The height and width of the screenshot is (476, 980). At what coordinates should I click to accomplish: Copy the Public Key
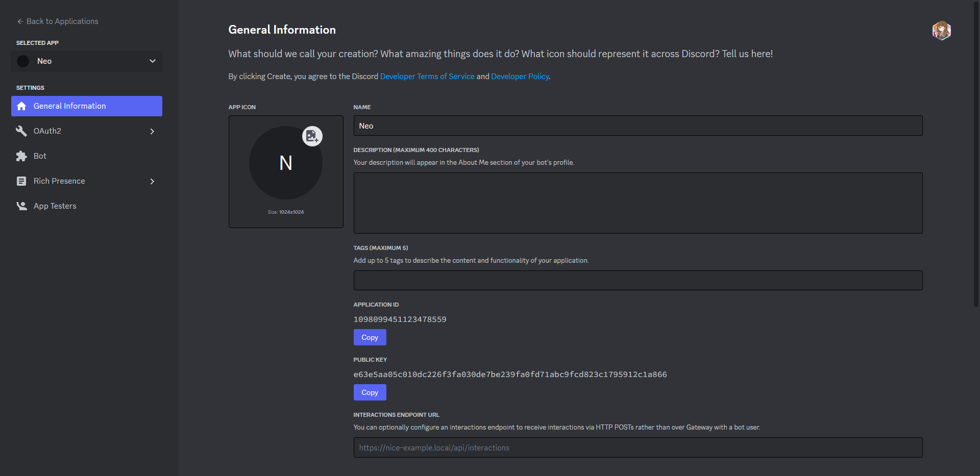[370, 392]
